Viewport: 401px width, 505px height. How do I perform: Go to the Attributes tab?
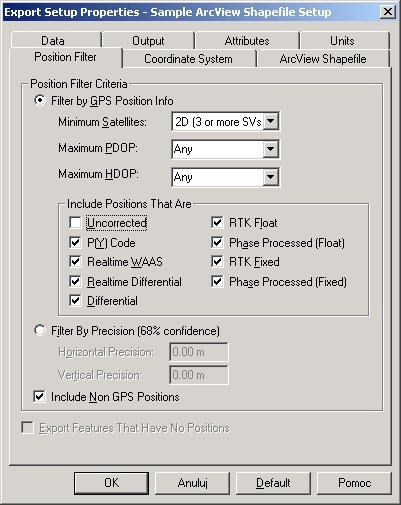(247, 40)
